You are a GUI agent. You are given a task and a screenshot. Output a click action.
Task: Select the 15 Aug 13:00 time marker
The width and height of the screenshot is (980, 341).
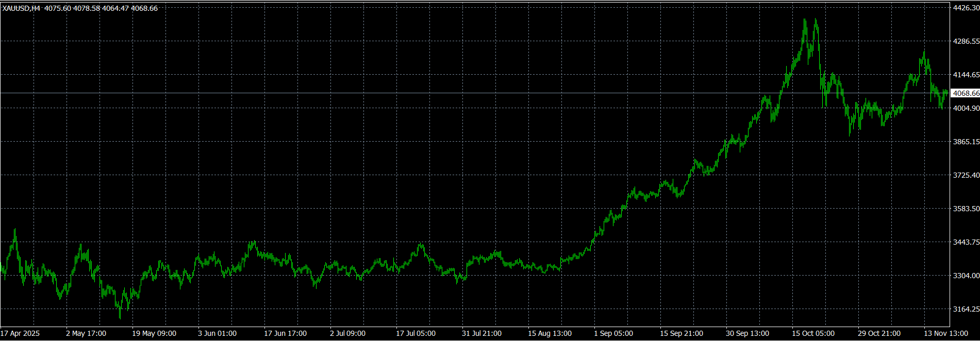(x=550, y=333)
